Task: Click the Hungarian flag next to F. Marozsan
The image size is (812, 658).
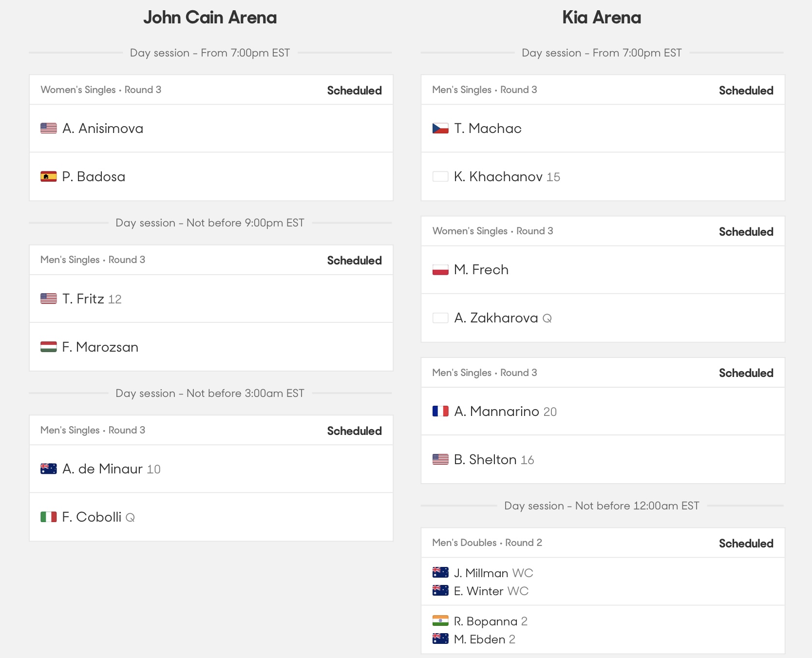Action: (49, 347)
